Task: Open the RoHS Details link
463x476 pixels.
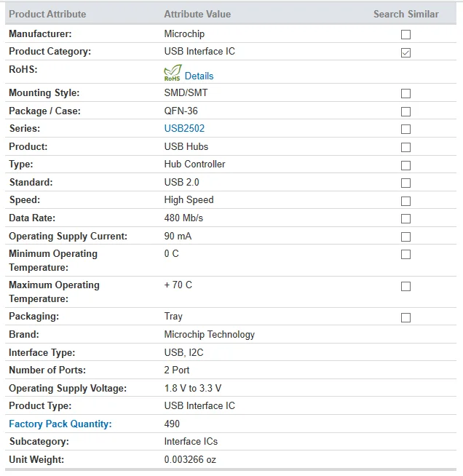Action: pyautogui.click(x=199, y=76)
